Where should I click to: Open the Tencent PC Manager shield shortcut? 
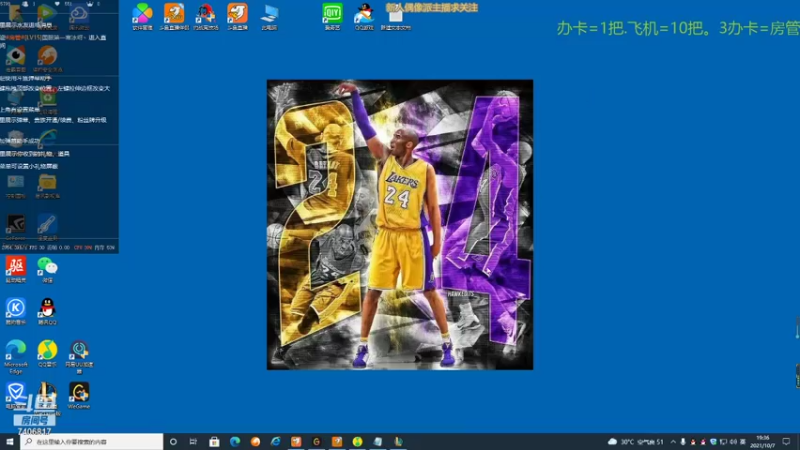[16, 396]
